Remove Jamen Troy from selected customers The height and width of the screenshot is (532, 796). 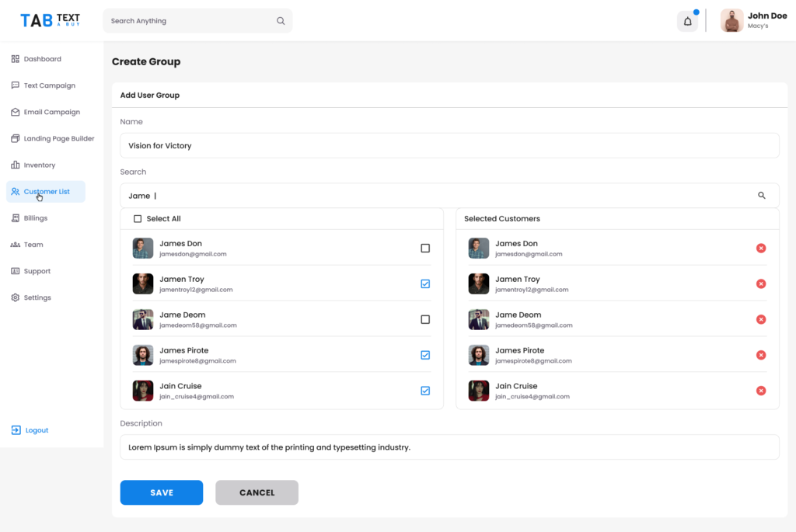point(761,284)
